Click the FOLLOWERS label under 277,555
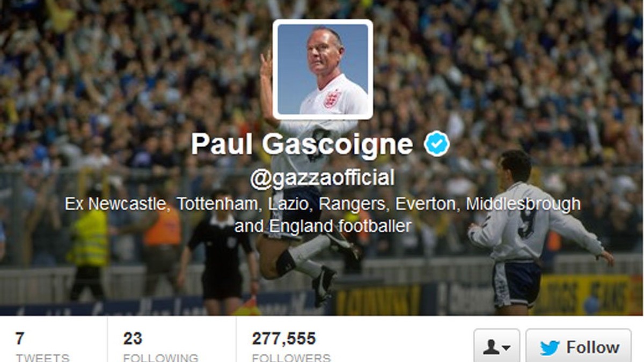The image size is (644, 362). 291,357
